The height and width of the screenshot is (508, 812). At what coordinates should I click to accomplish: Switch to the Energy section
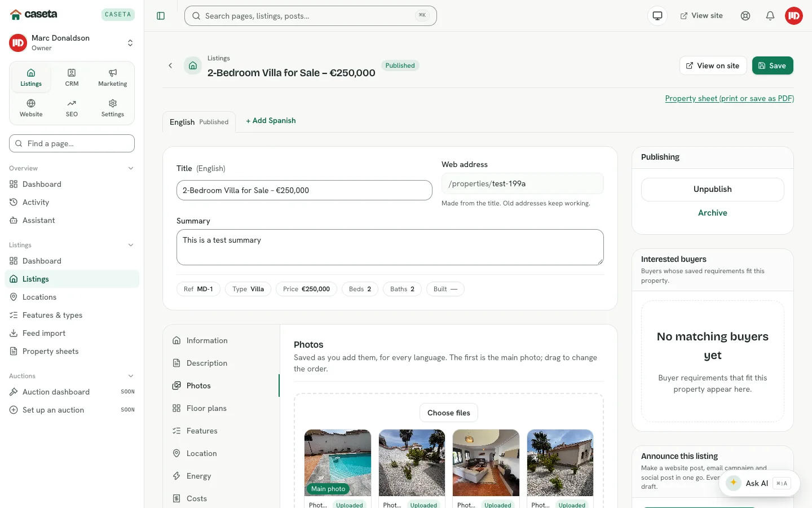(221, 476)
